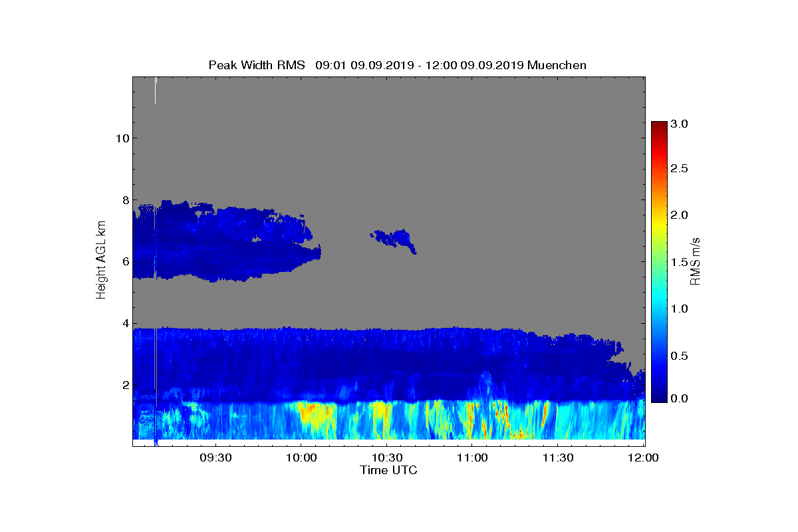Click the 10:00 time tick label
The height and width of the screenshot is (532, 798).
click(x=301, y=458)
